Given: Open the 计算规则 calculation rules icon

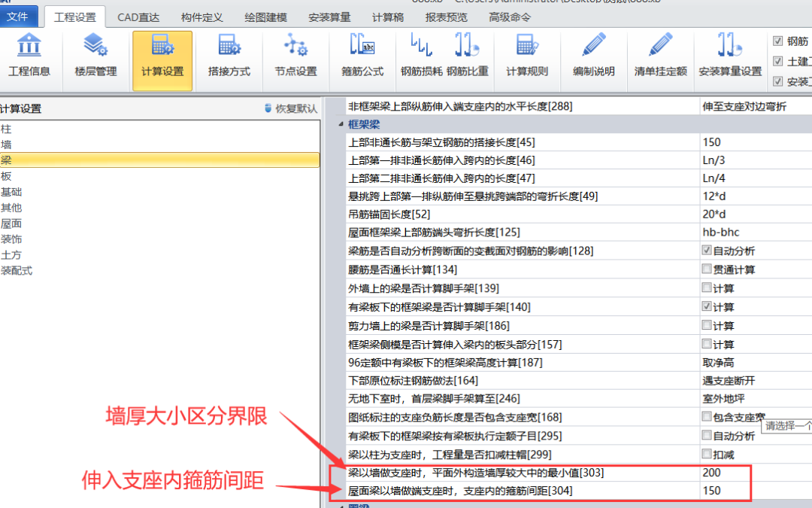Looking at the screenshot, I should click(x=526, y=57).
